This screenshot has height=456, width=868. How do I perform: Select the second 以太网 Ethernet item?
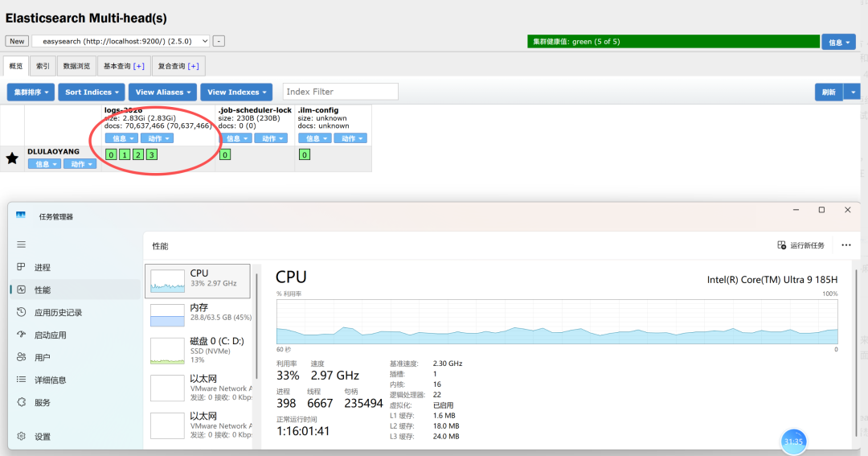pos(198,425)
